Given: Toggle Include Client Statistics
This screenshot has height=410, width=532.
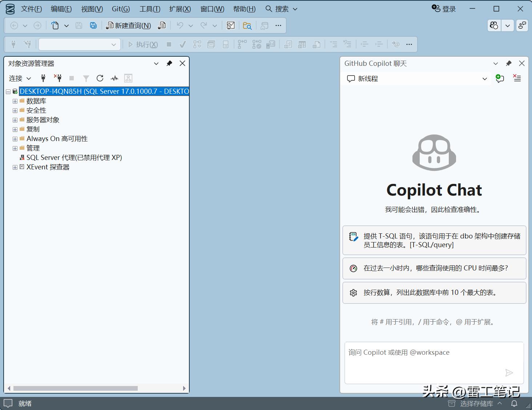Looking at the screenshot, I should 271,44.
